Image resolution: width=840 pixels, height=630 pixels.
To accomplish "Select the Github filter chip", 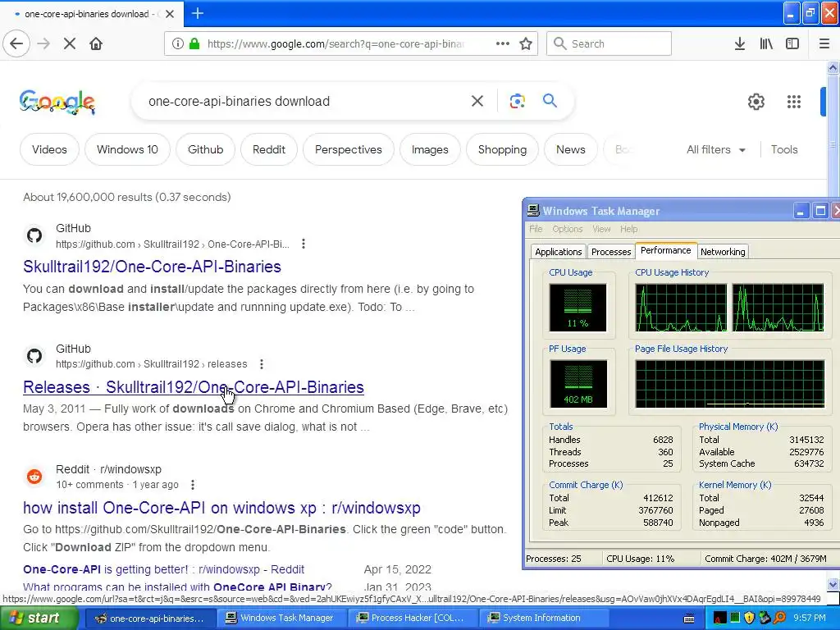I will (x=205, y=149).
